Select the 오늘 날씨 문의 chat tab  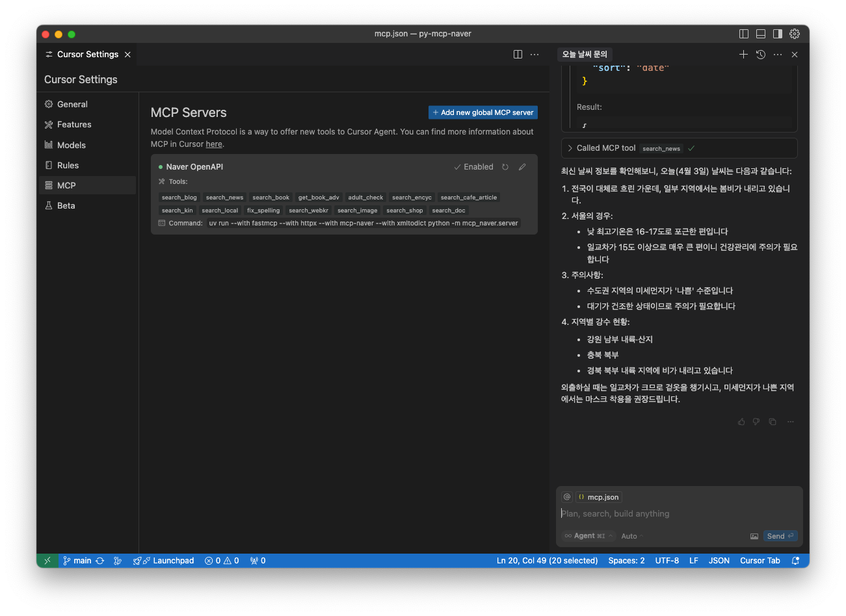click(585, 55)
